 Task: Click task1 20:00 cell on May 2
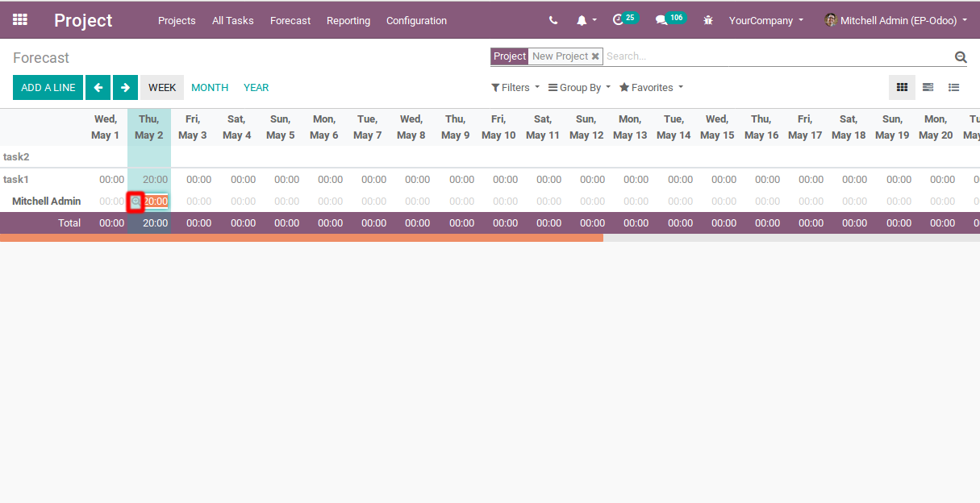[x=155, y=179]
